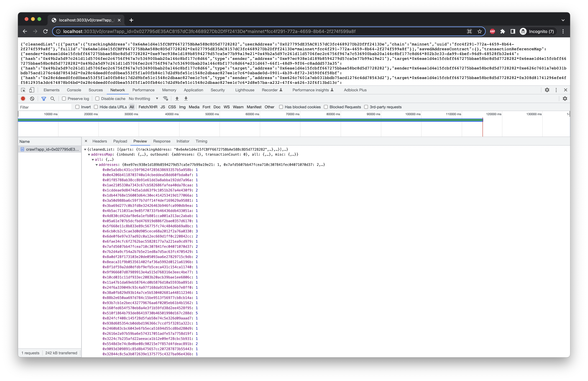Open the Performance panel

click(x=143, y=90)
